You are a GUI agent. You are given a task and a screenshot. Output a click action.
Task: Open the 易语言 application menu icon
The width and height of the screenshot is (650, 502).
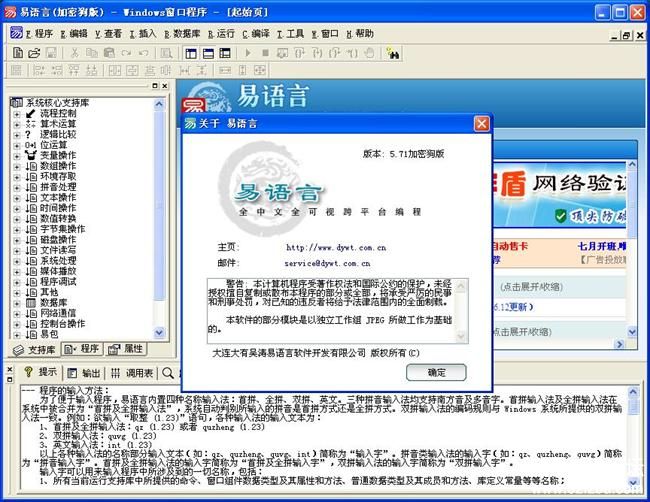coord(16,33)
